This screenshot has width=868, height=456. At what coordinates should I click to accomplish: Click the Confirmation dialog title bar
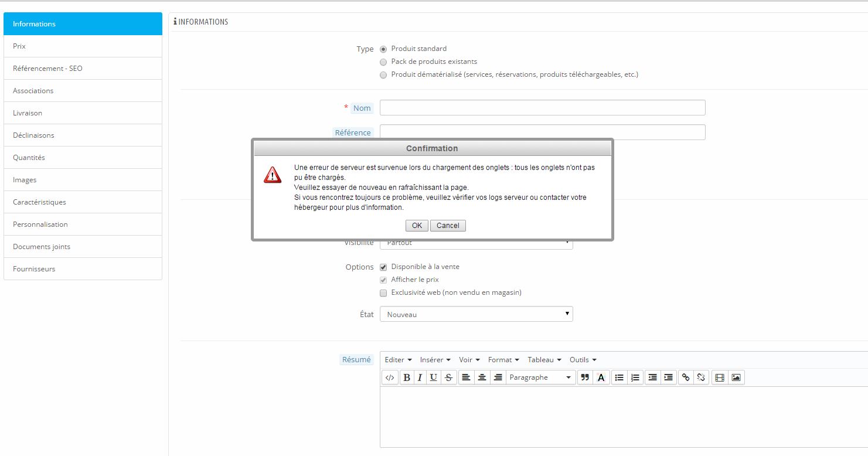(432, 148)
